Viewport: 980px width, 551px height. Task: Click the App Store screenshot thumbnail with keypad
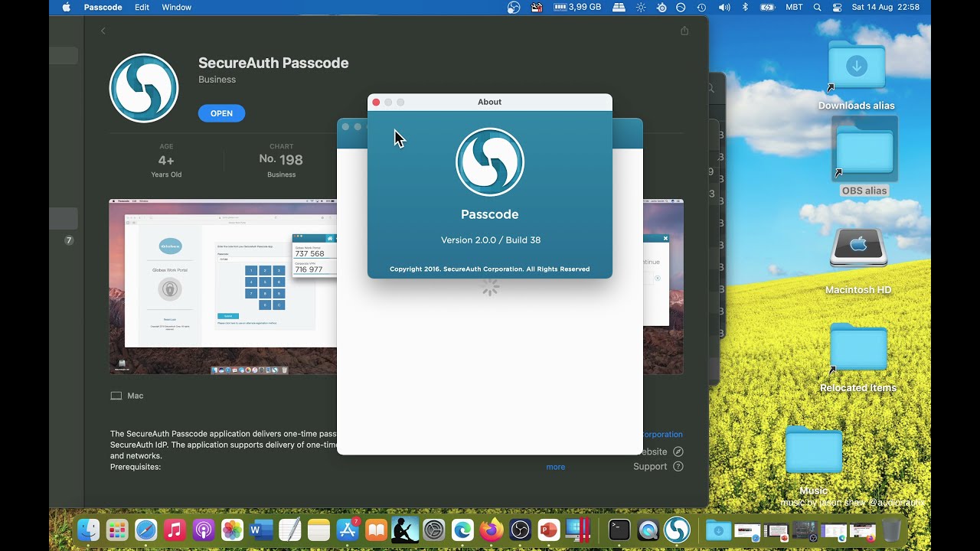pos(223,287)
